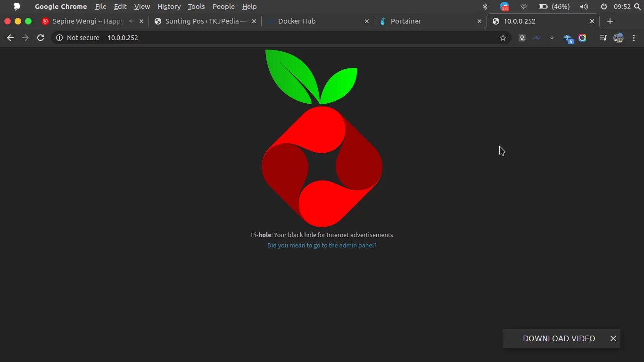Click the DOWNLOAD VIDEO button
This screenshot has height=362, width=644.
559,338
